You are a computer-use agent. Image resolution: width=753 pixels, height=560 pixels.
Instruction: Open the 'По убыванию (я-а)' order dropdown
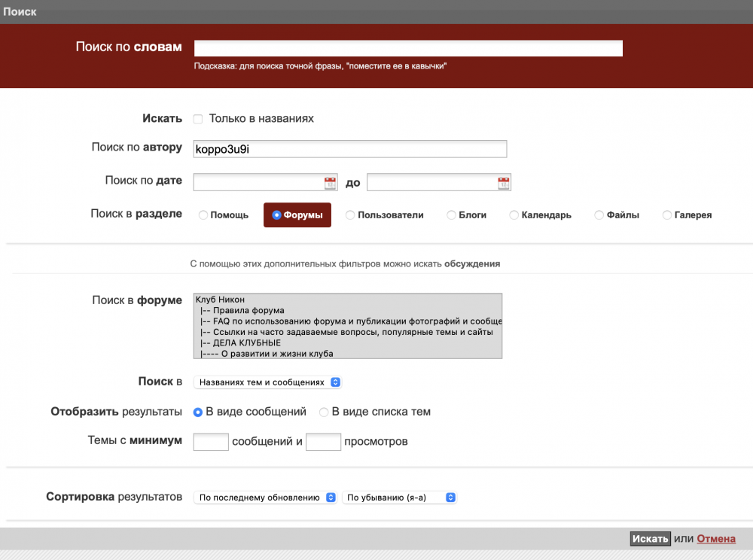(x=399, y=498)
